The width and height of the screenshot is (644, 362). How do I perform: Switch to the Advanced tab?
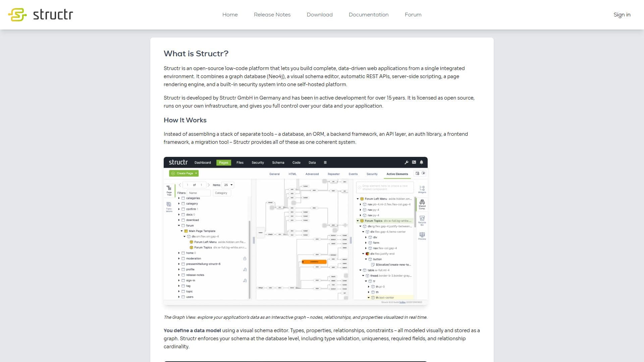tap(312, 174)
